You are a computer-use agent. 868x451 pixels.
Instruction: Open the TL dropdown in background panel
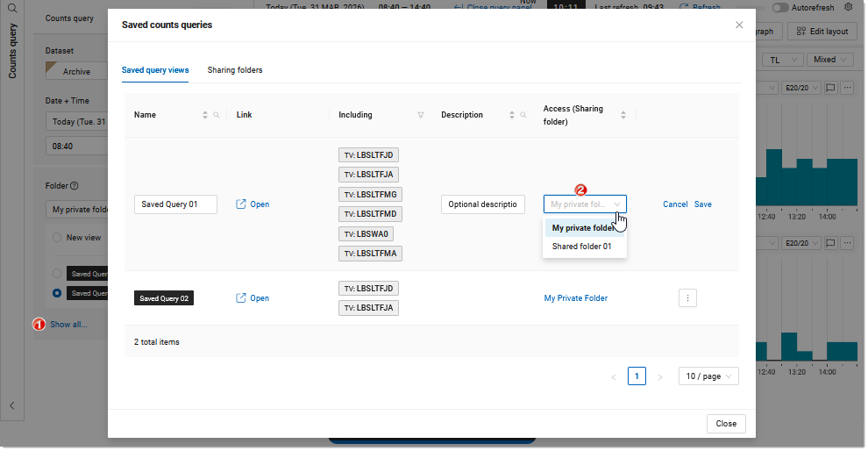coord(782,60)
